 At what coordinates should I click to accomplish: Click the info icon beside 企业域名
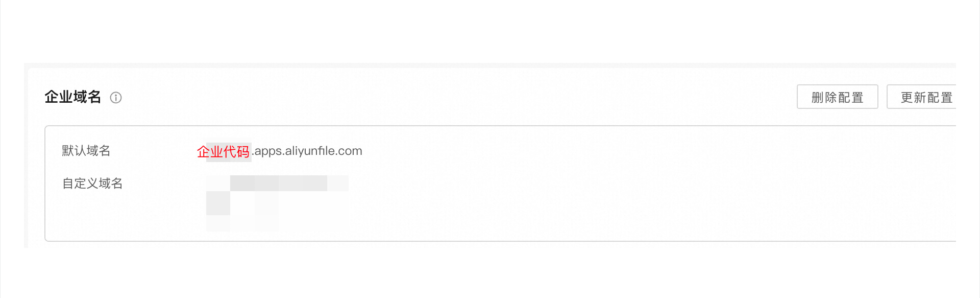pos(116,98)
